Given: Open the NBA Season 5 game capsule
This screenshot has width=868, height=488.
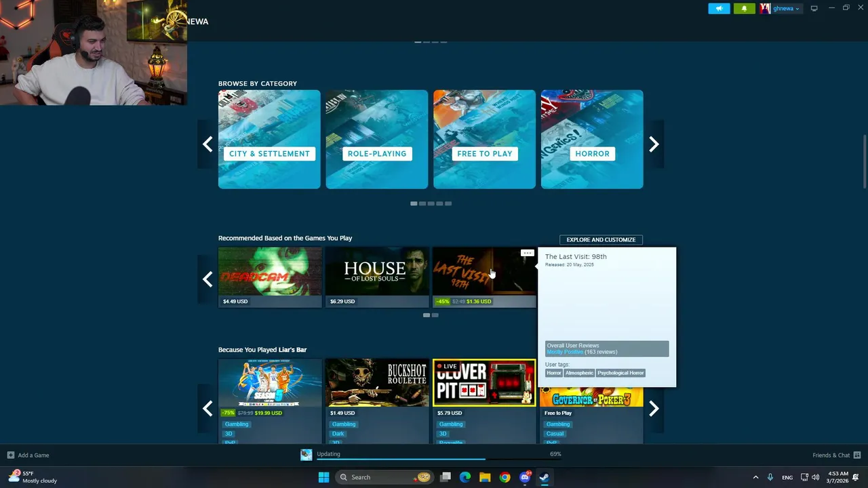Looking at the screenshot, I should (x=270, y=383).
